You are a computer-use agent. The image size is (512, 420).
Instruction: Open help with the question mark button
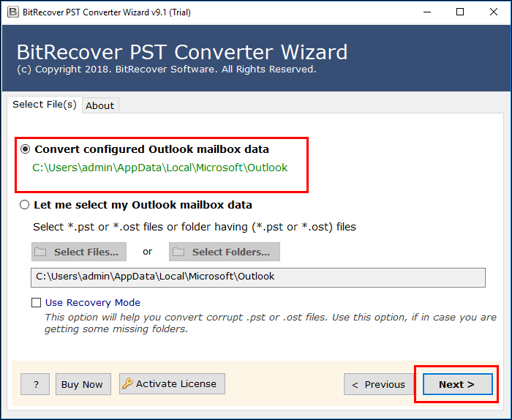coord(35,384)
